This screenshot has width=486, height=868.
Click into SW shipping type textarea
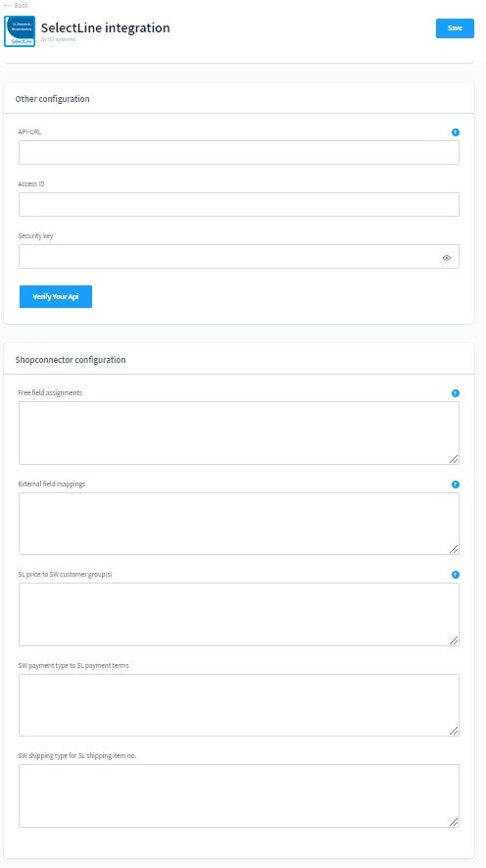click(x=239, y=796)
